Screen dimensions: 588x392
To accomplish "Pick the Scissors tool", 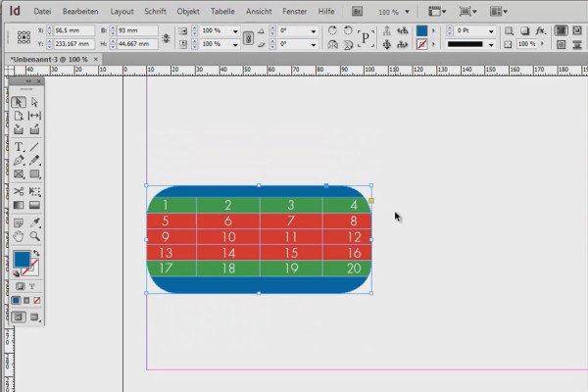I will click(x=19, y=190).
